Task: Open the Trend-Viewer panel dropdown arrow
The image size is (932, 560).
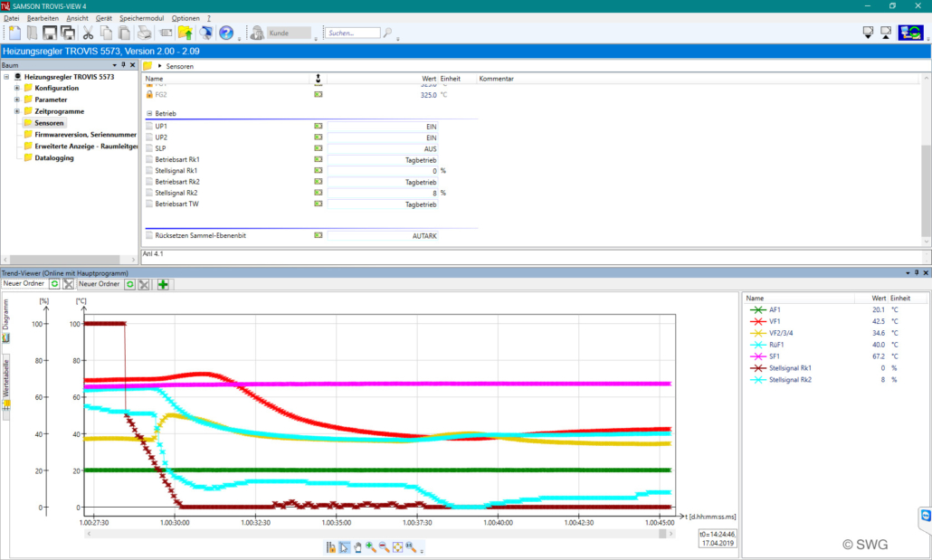Action: [x=908, y=273]
